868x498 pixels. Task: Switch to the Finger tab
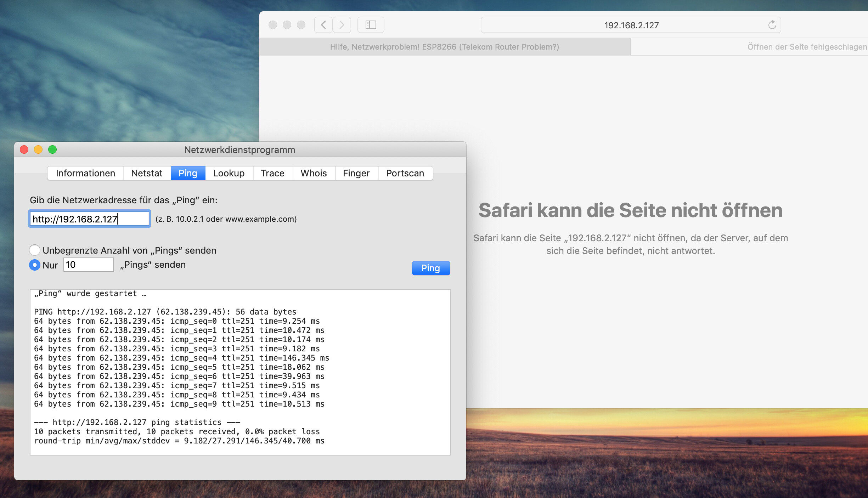coord(356,173)
